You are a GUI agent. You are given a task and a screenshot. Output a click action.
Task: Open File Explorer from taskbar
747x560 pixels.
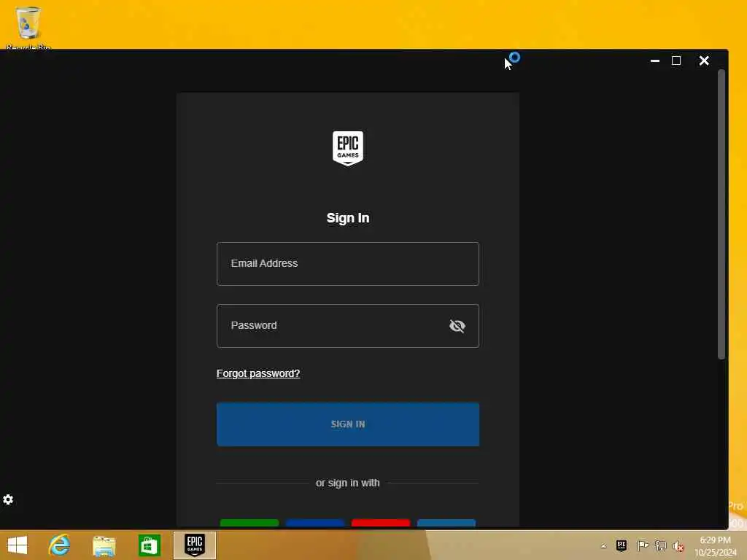tap(104, 545)
